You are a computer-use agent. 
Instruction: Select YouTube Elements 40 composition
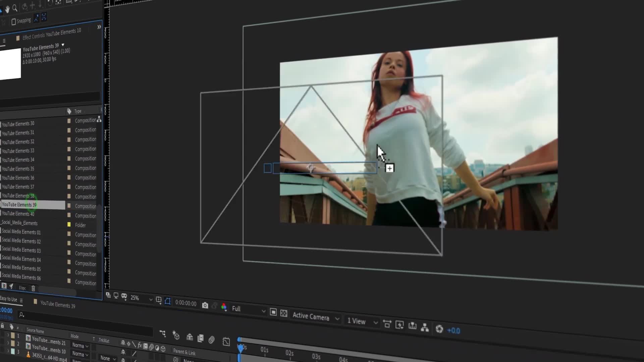coord(18,214)
